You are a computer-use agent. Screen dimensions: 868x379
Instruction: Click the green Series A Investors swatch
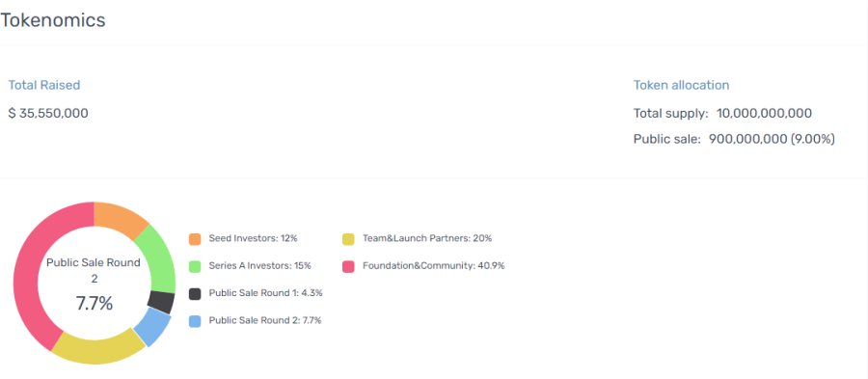(x=195, y=266)
